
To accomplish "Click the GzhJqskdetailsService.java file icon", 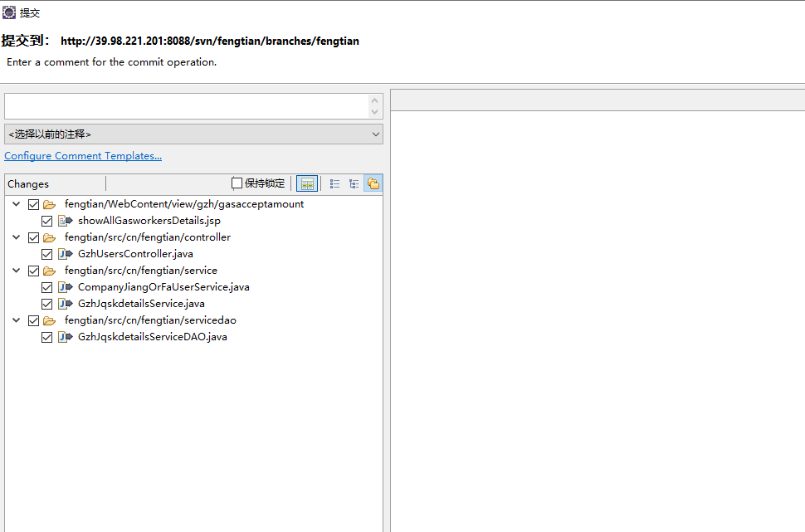I will pos(66,304).
